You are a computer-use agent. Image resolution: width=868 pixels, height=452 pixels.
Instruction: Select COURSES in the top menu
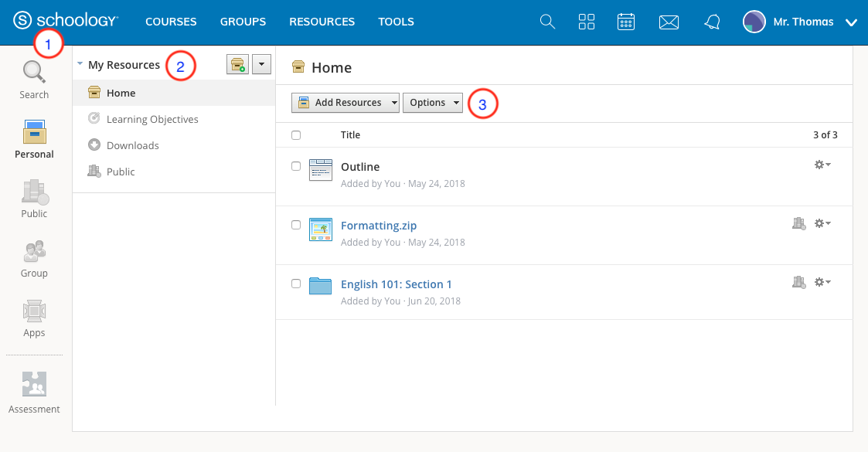(171, 22)
